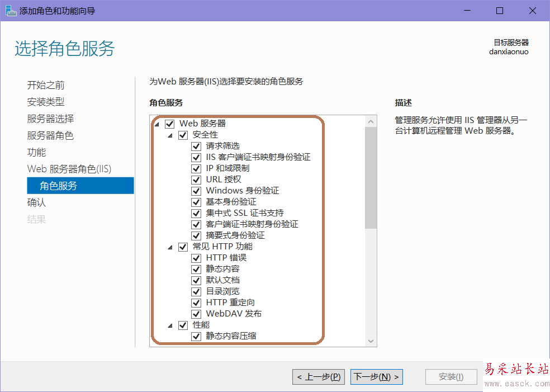Go to 开始之前 step
The width and height of the screenshot is (550, 392).
point(46,85)
